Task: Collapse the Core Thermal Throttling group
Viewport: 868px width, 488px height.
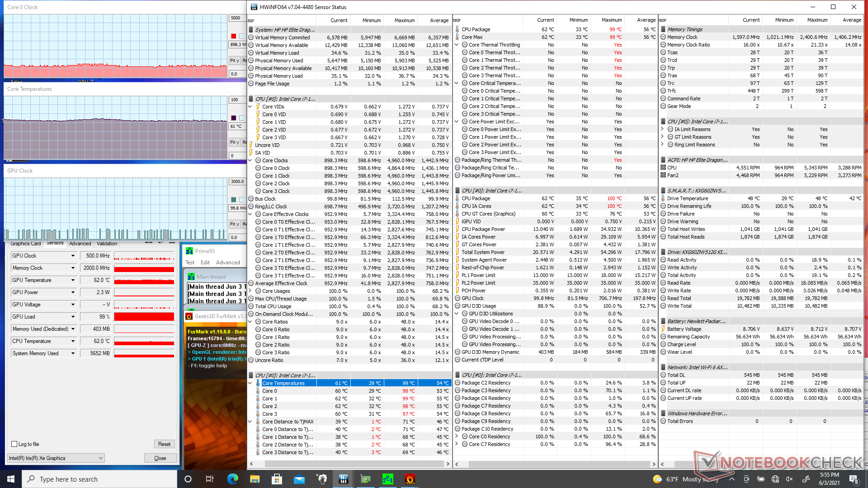Action: pyautogui.click(x=457, y=45)
